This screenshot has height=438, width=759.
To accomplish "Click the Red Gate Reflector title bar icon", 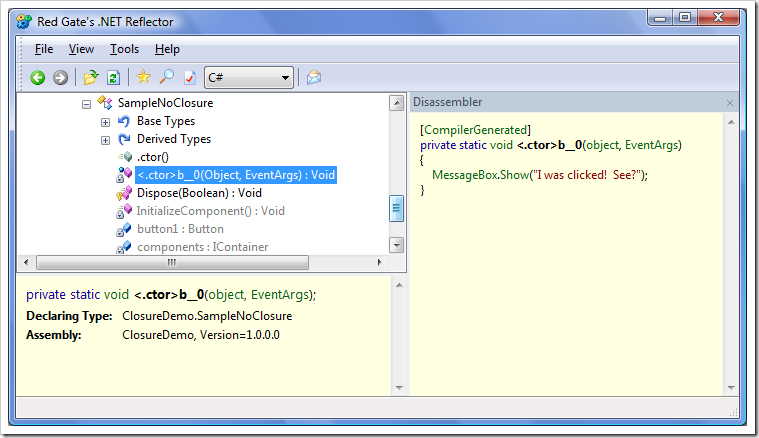I will [24, 22].
